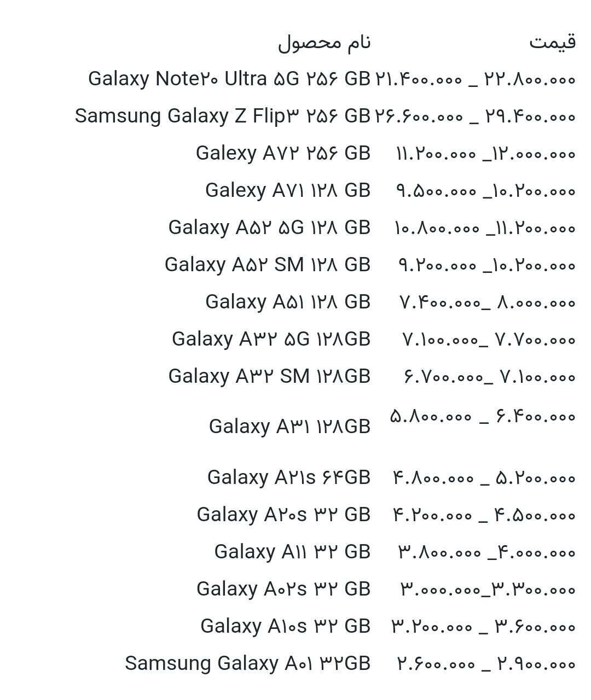Select the Galaxy Note20 Ultra 5G product name

point(229,79)
